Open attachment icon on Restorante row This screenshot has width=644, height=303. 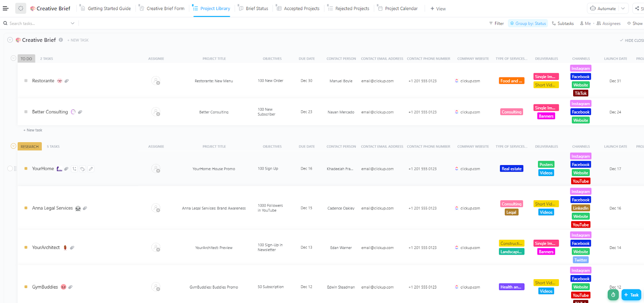[67, 81]
